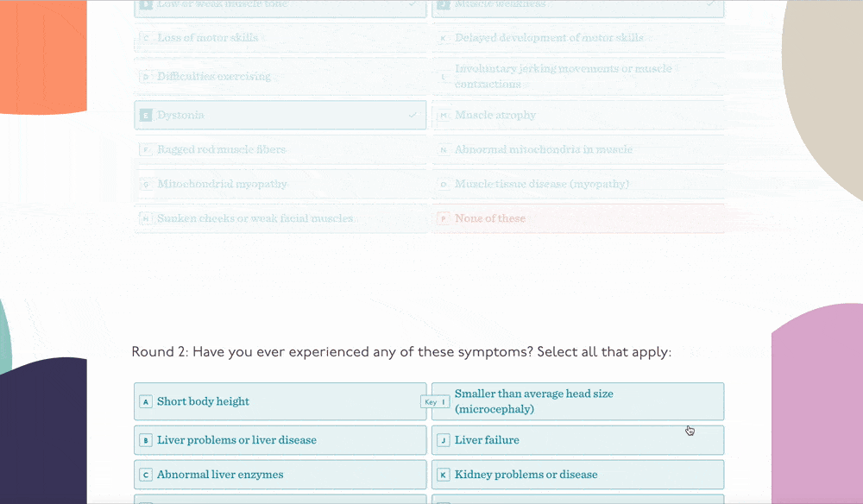863x504 pixels.
Task: Click the 'C' key badge for Abnormal liver enzymes
Action: [147, 475]
